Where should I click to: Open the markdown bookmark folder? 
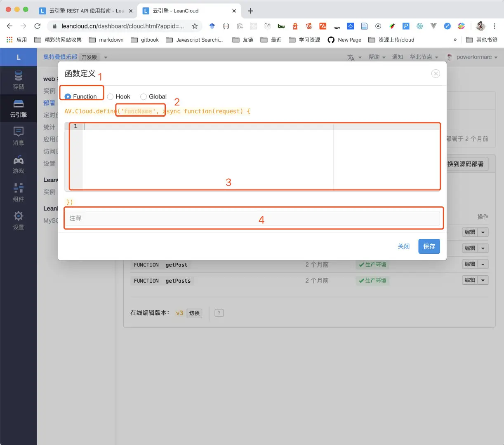click(106, 40)
